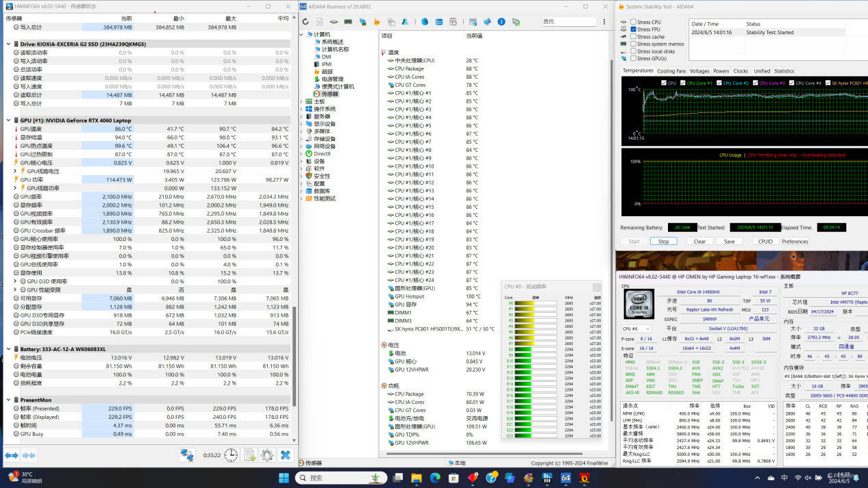Enable Stress system memory checkbox
868x488 pixels.
click(634, 44)
